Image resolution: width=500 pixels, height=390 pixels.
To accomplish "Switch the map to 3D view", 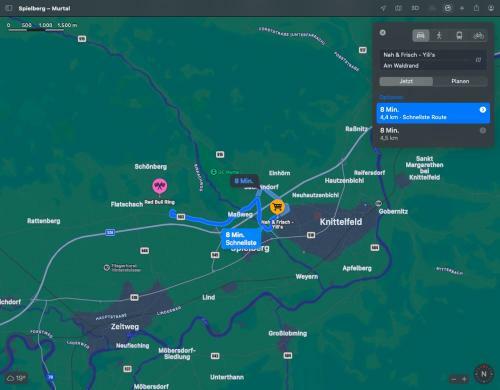I will (415, 8).
